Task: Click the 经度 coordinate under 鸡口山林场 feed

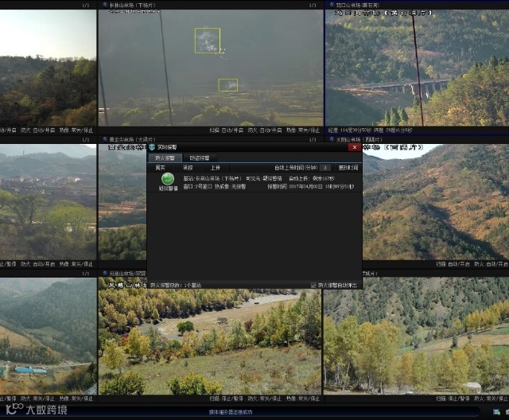Action: 349,130
